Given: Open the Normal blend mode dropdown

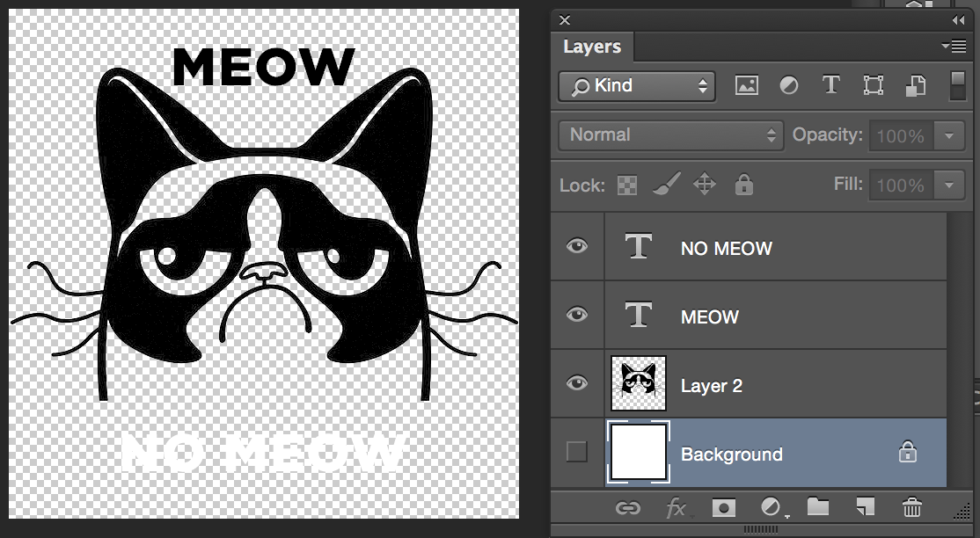Looking at the screenshot, I should pyautogui.click(x=670, y=135).
